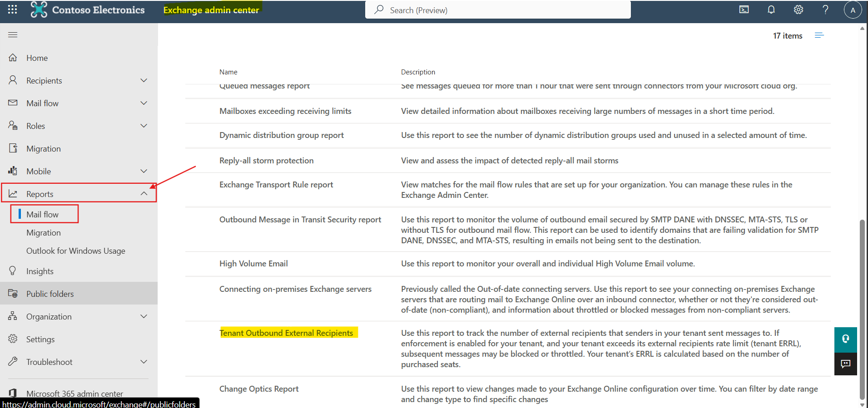868x408 pixels.
Task: Expand the Troubleshoot section chevron
Action: point(144,362)
